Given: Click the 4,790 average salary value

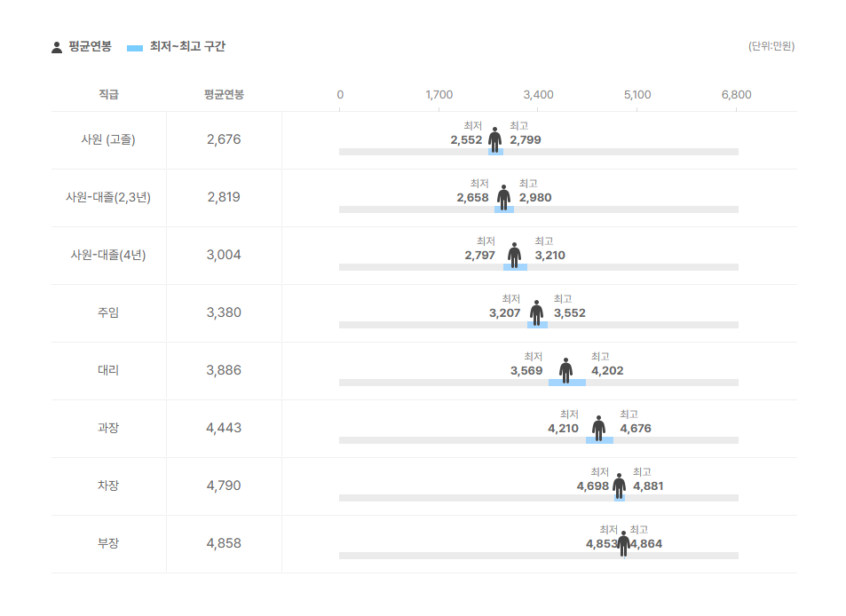Looking at the screenshot, I should pyautogui.click(x=224, y=486).
